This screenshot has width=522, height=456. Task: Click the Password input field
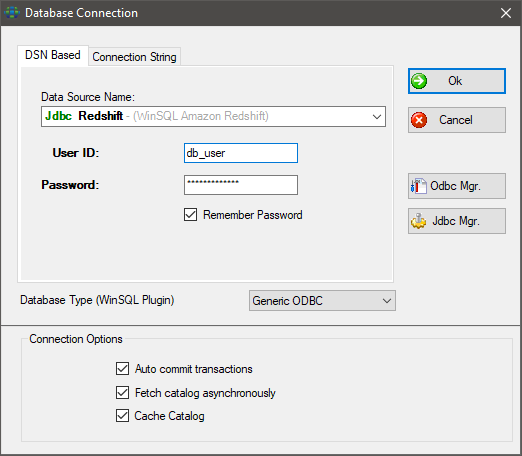point(241,185)
